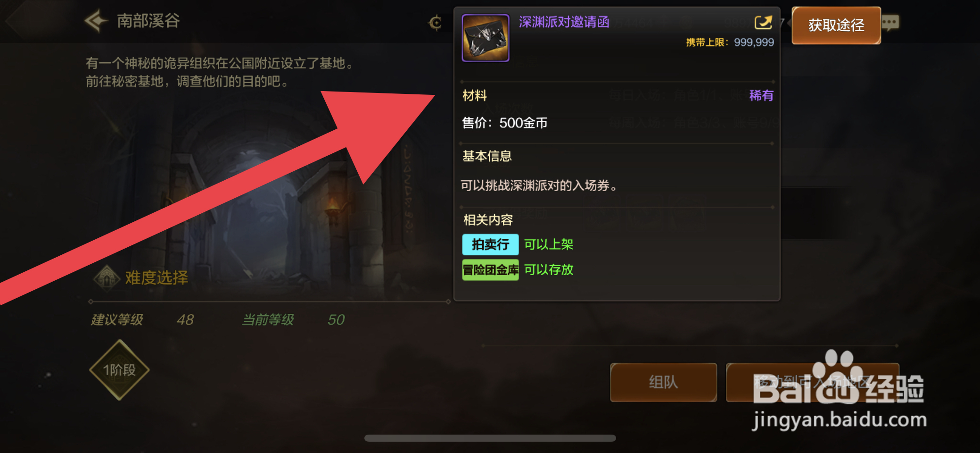980x453 pixels.
Task: Share item via the export arrow icon
Action: tap(763, 22)
